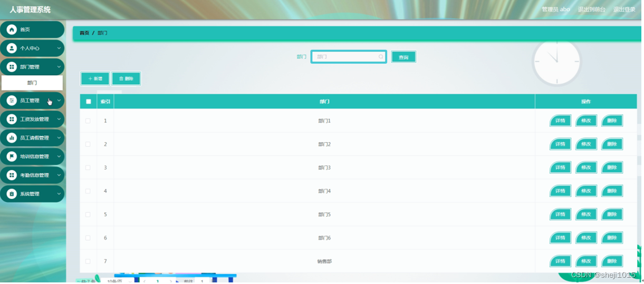Click 修改 for 部门1
The height and width of the screenshot is (284, 644).
click(x=586, y=121)
